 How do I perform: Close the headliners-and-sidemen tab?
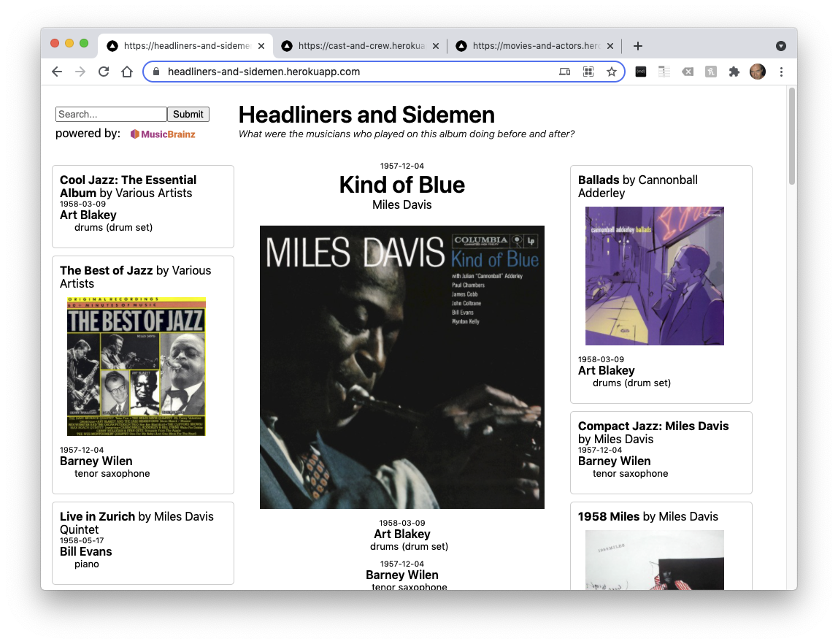tap(261, 46)
